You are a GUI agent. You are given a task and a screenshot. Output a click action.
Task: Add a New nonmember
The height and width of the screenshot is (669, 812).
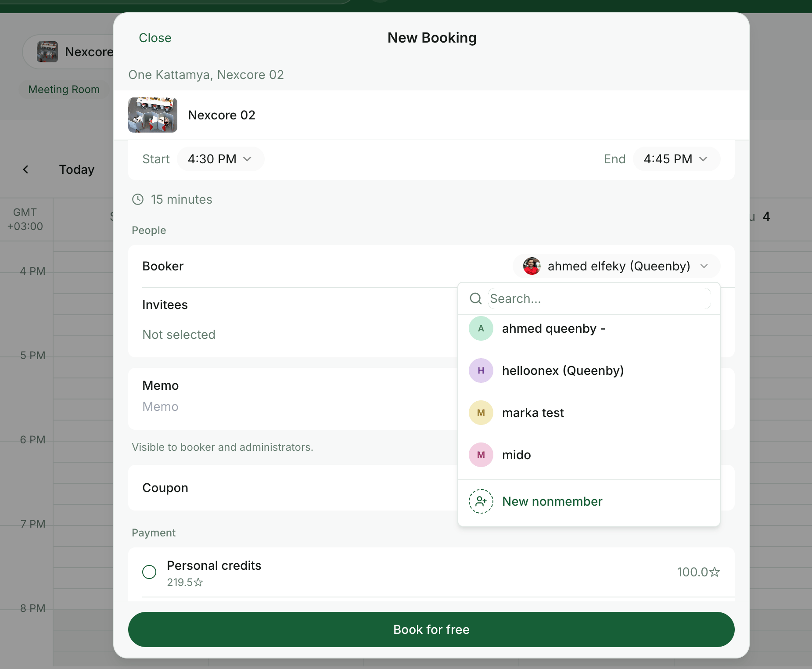[589, 501]
